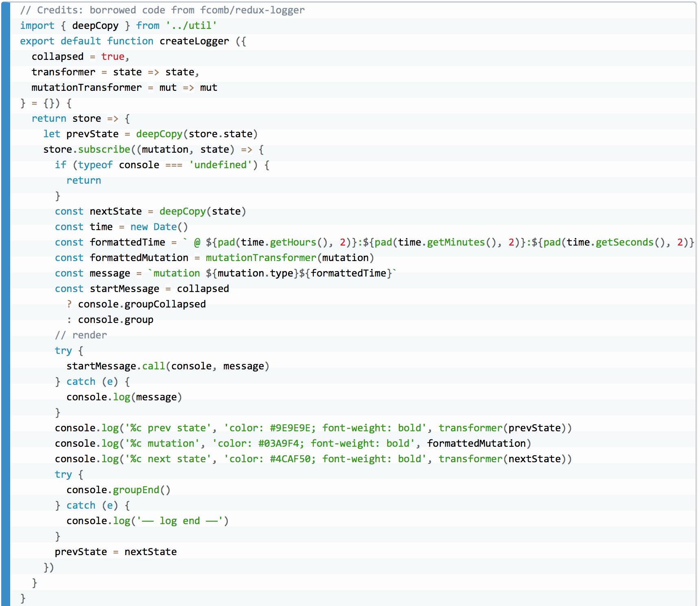The height and width of the screenshot is (606, 700).
Task: Click the '../util' import path string
Action: [191, 26]
